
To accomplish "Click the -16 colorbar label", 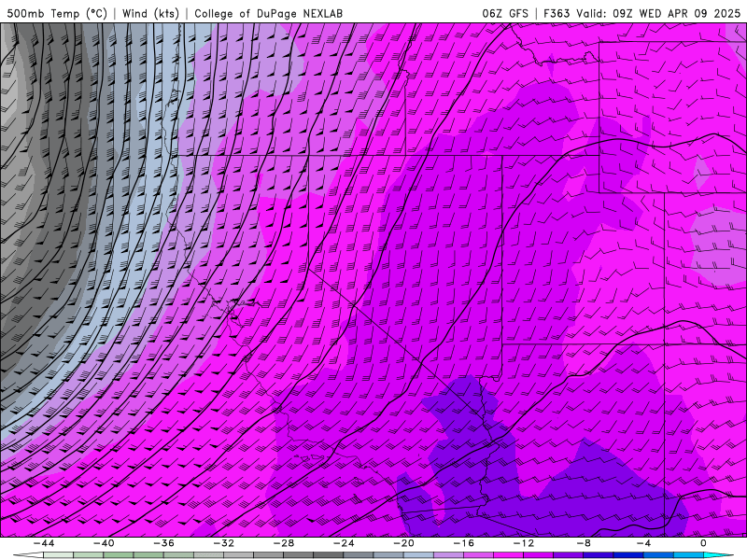I will [x=463, y=543].
